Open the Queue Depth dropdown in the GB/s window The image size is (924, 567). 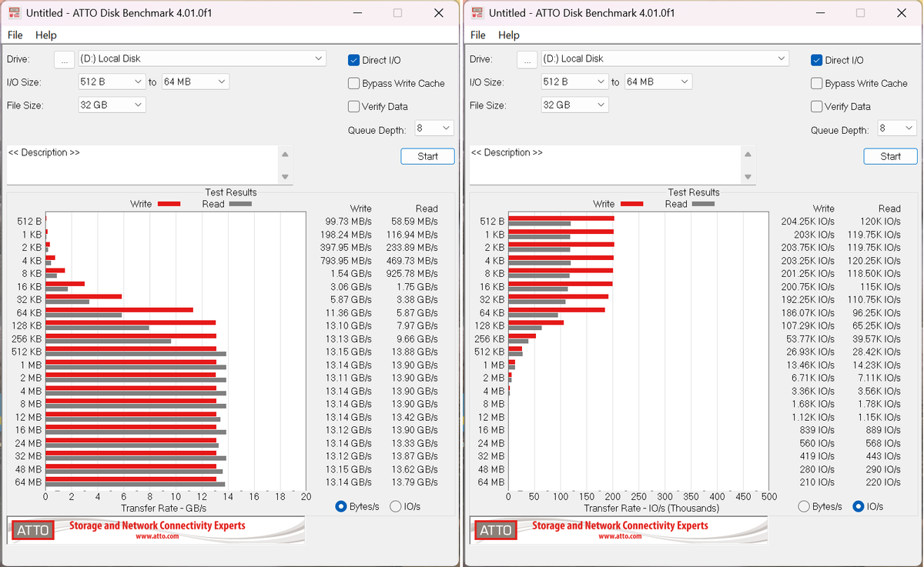point(434,128)
